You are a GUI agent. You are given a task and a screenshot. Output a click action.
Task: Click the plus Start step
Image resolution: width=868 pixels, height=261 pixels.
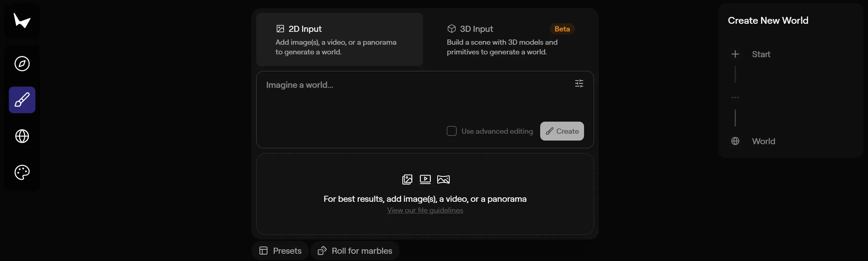(x=735, y=54)
